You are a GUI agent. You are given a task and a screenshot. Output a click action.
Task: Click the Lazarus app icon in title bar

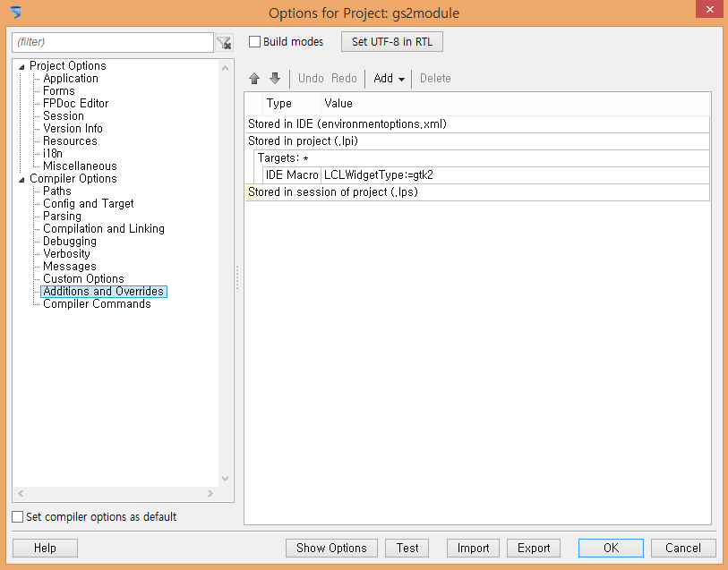tap(16, 12)
